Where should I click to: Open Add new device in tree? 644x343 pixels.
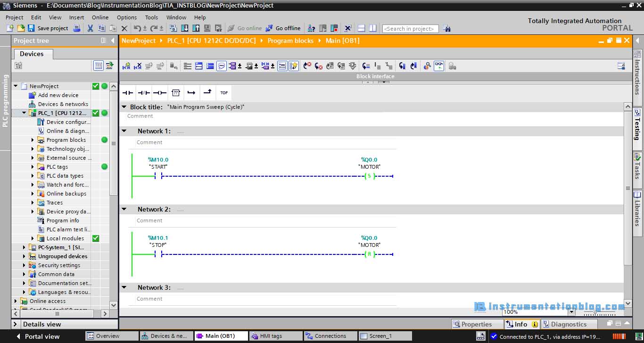(58, 95)
